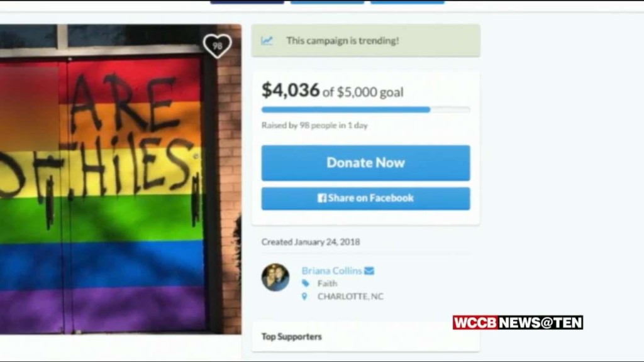644x362 pixels.
Task: Click the location pin icon near Charlotte
Action: 304,297
